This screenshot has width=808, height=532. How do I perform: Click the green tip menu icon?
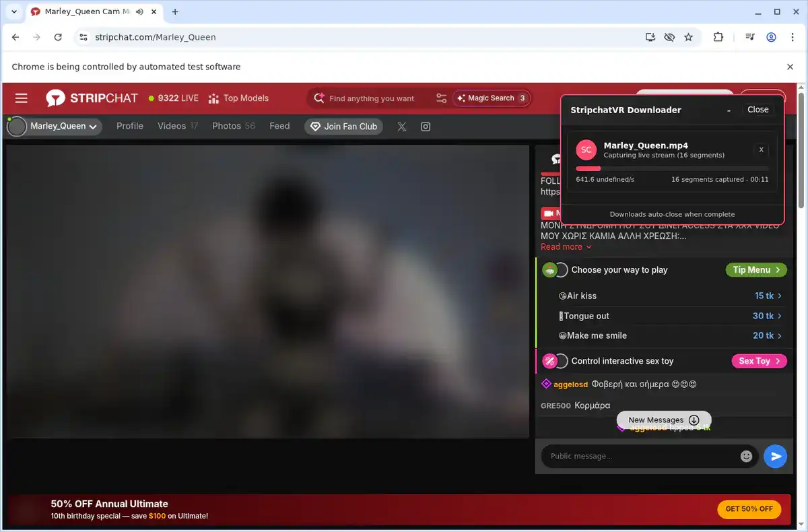[549, 269]
